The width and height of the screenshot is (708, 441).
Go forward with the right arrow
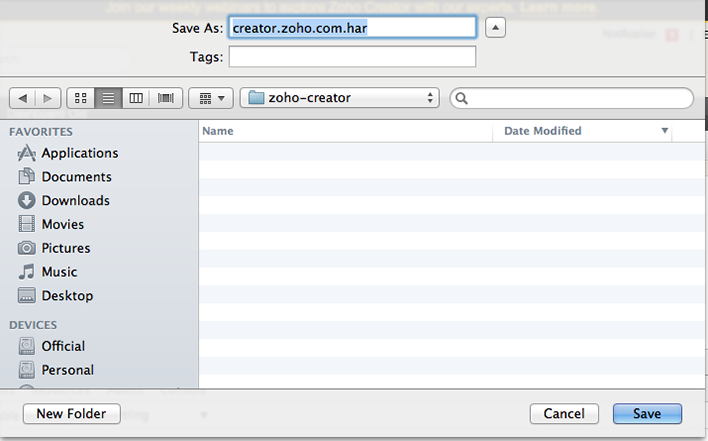pyautogui.click(x=47, y=98)
